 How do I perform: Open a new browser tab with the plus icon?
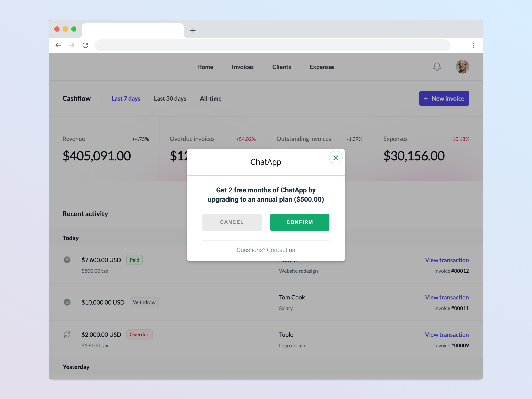tap(193, 30)
